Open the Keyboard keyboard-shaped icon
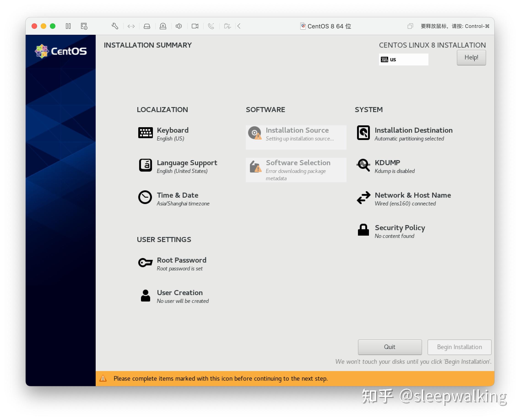This screenshot has height=420, width=520. pos(145,133)
